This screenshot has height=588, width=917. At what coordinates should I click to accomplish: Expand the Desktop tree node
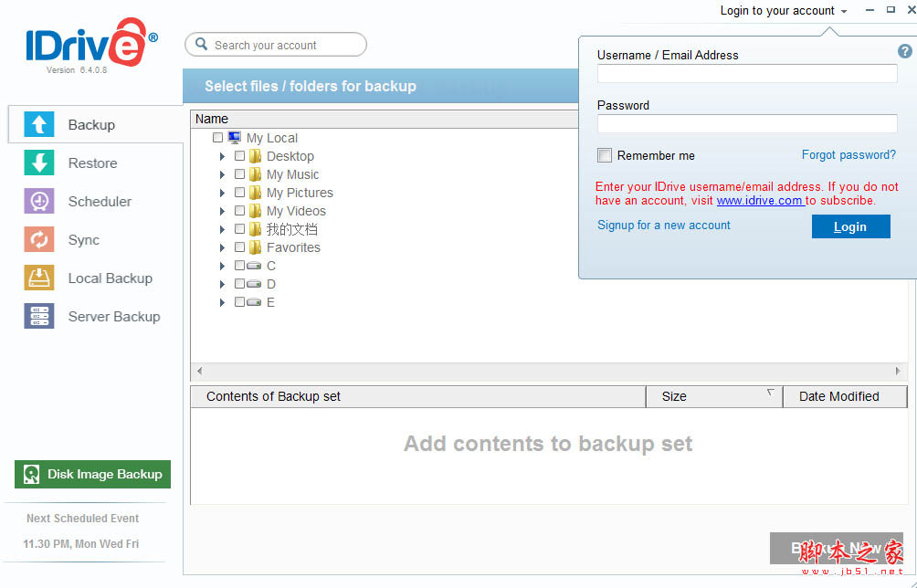(222, 157)
